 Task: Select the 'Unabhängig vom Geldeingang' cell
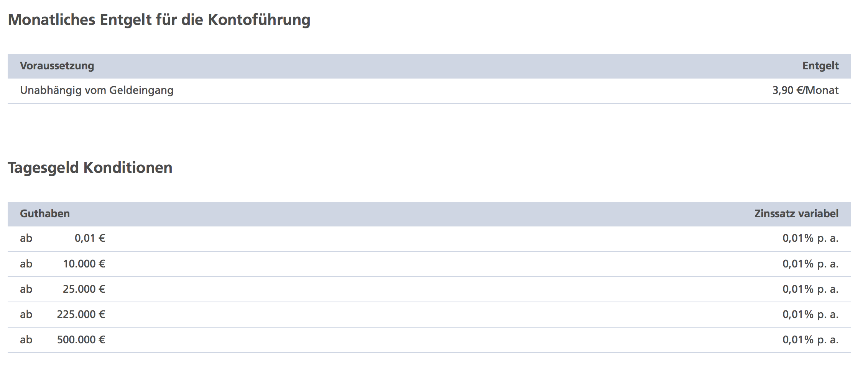click(x=97, y=90)
